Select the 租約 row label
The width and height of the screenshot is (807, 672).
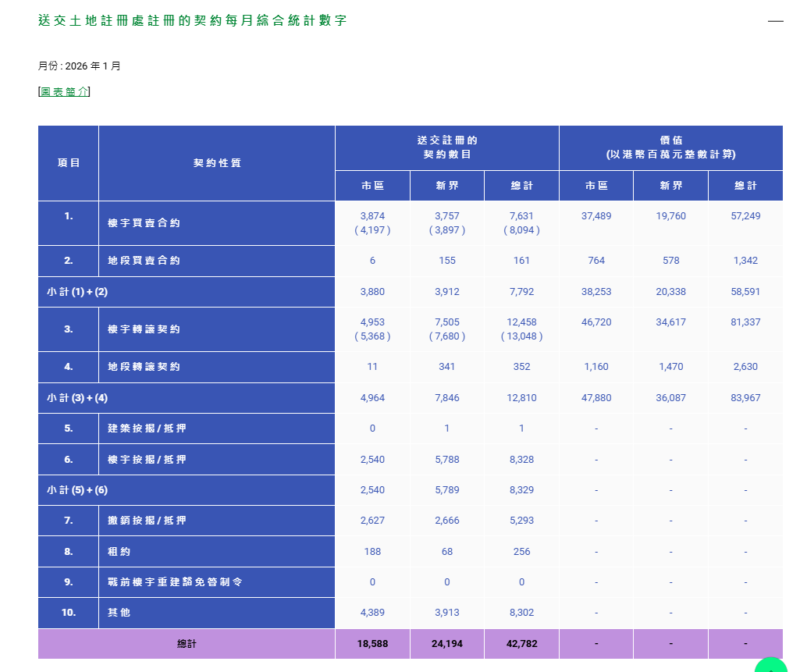(x=119, y=552)
